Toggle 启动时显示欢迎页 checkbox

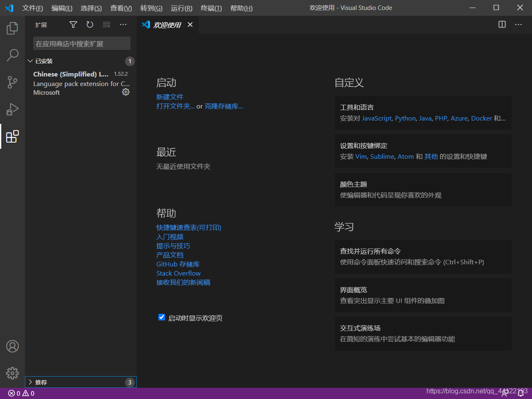(162, 317)
